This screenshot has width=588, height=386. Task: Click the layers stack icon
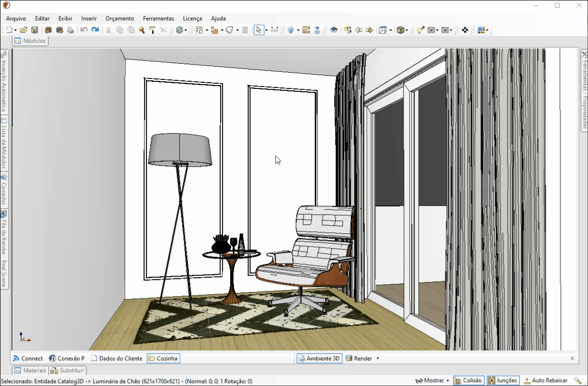291,30
